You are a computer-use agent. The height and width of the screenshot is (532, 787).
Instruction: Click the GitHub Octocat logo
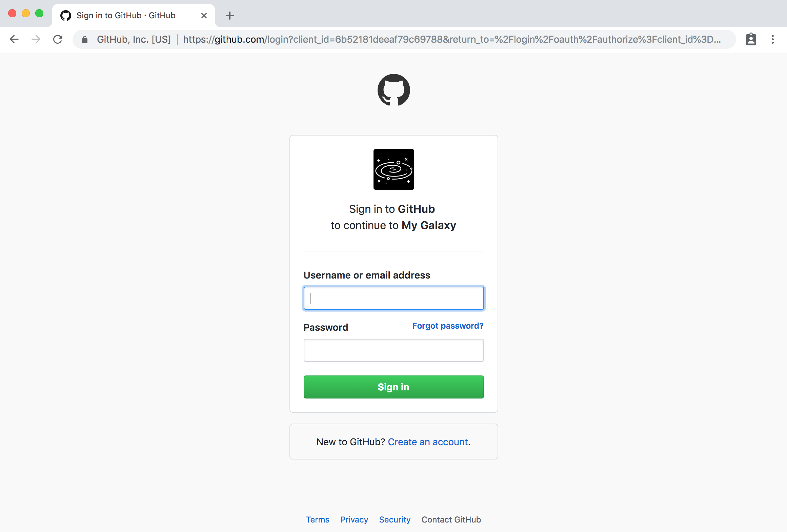(x=393, y=90)
